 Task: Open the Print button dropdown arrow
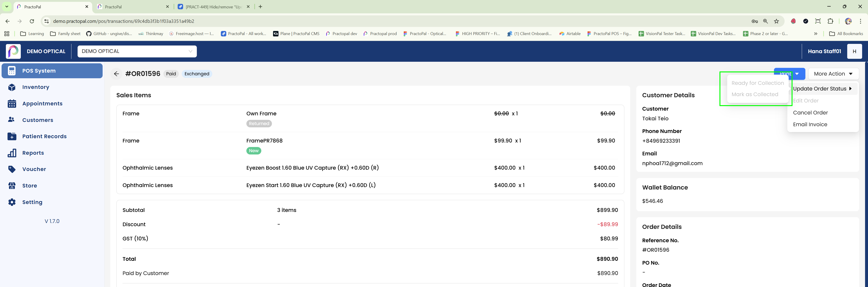pos(797,74)
